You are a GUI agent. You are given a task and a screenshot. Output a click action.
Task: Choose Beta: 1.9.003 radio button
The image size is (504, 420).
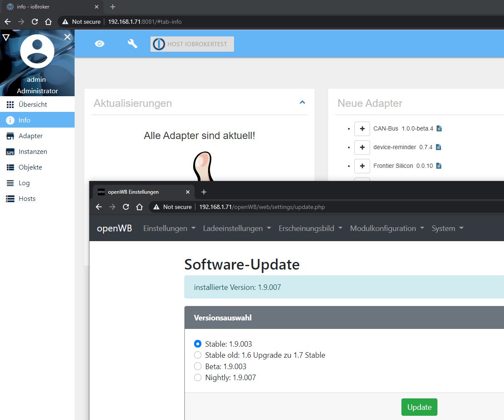(x=198, y=366)
